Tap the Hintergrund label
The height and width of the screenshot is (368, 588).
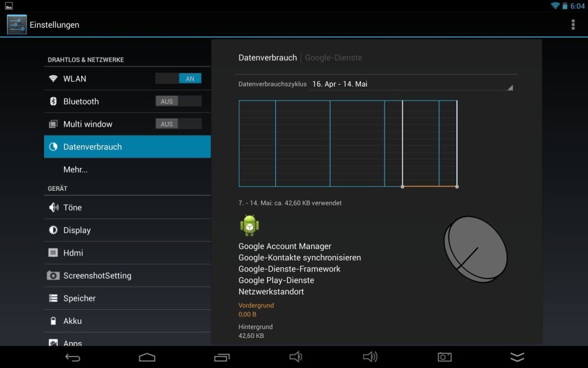coord(255,327)
